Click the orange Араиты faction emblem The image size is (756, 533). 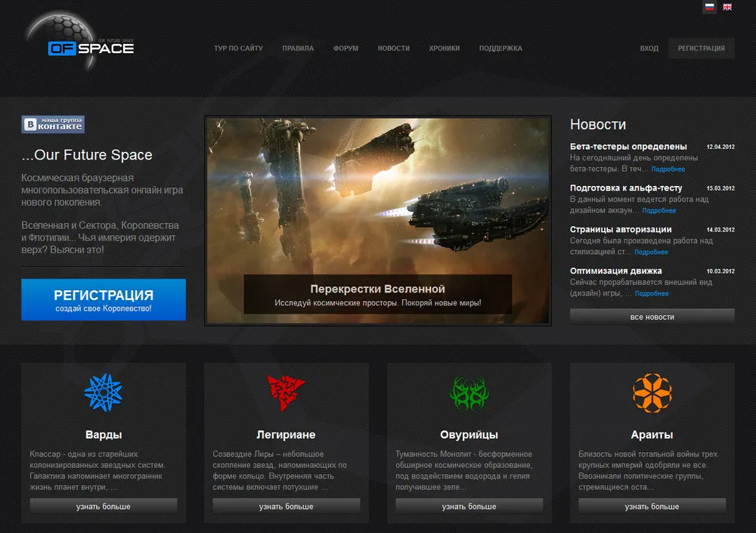coord(652,393)
